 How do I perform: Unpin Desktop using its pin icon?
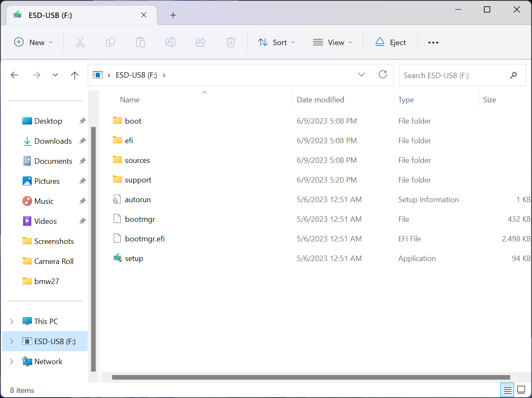[82, 121]
